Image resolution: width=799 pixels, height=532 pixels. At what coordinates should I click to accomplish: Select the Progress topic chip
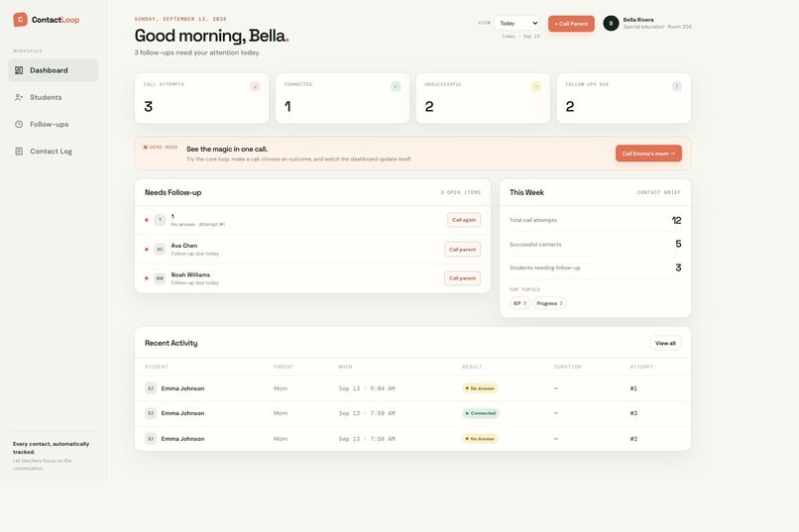point(549,303)
